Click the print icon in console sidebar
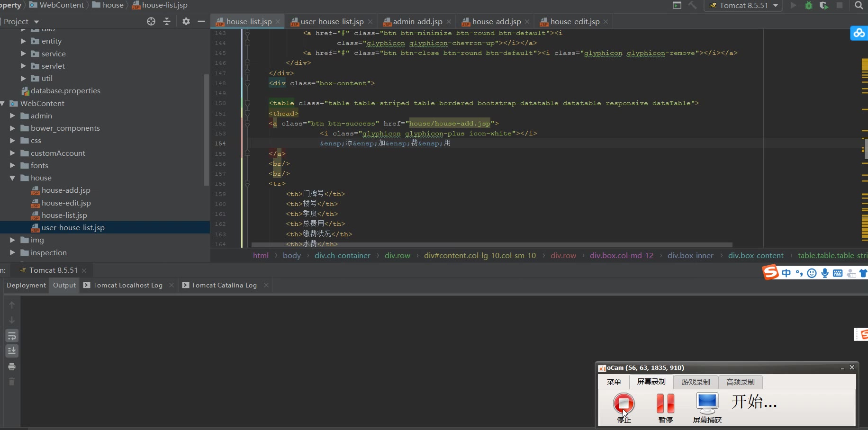Screen dimensions: 868x430 pos(12,367)
